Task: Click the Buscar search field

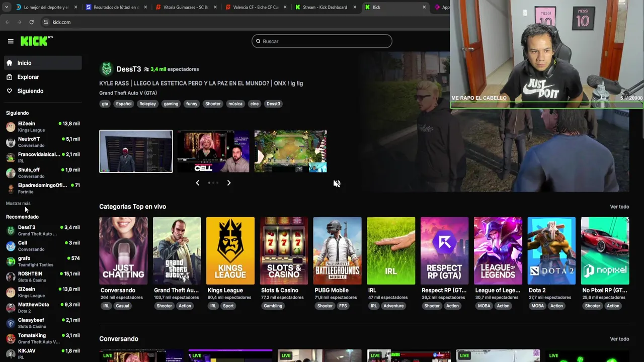Action: [322, 41]
